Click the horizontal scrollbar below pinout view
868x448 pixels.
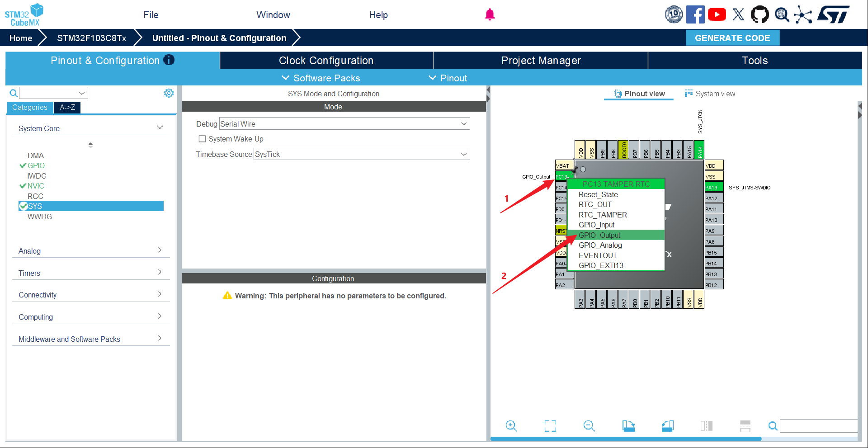(626, 439)
